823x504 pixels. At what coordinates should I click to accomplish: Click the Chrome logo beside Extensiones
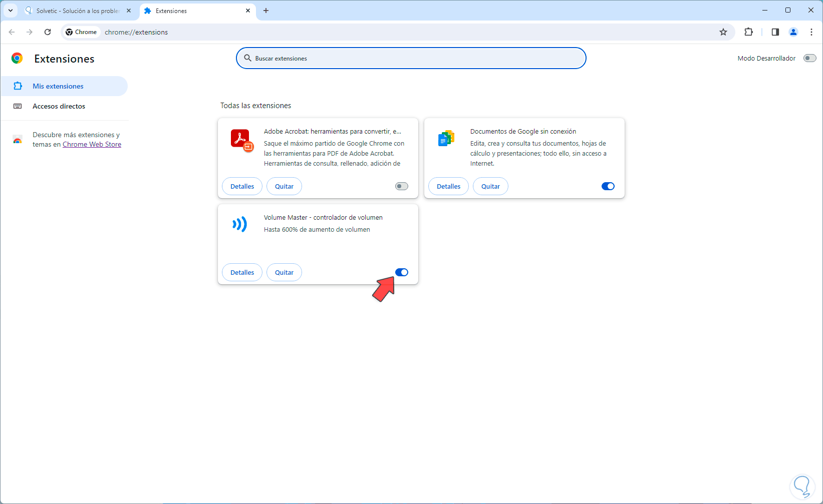point(17,59)
